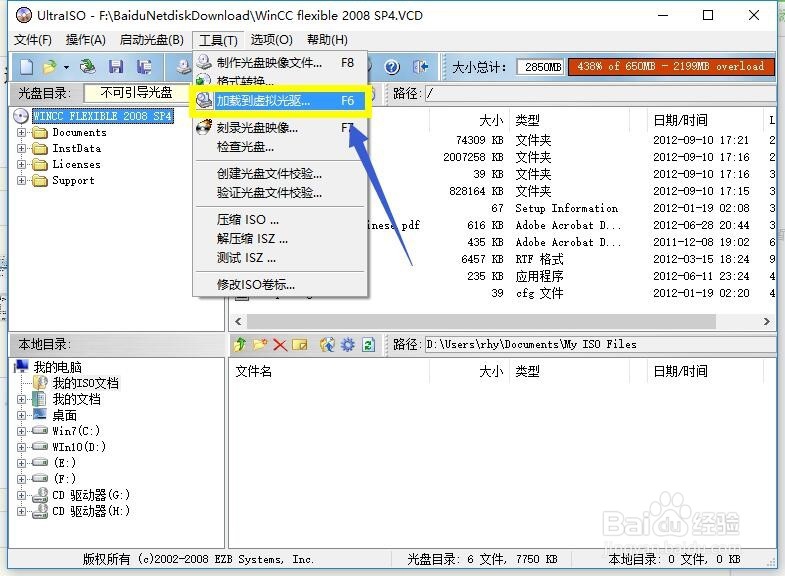This screenshot has height=576, width=785.
Task: Open the 操作(A) menu
Action: 86,40
